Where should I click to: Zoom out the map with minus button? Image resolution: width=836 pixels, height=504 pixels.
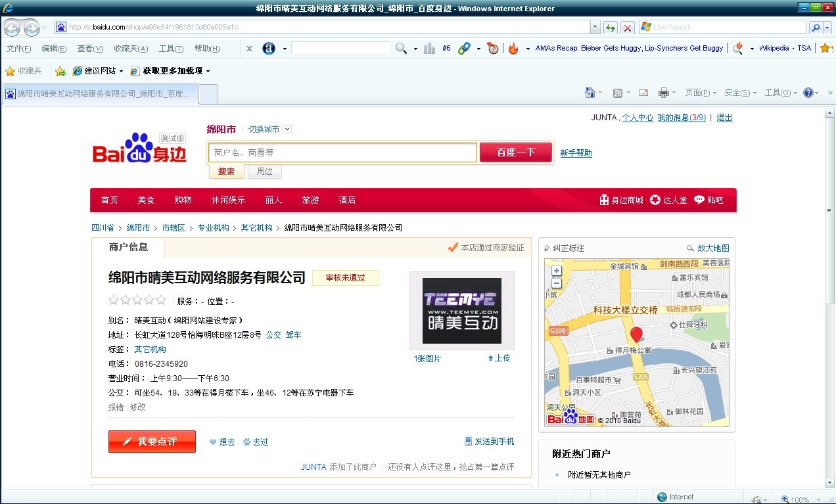[x=557, y=283]
